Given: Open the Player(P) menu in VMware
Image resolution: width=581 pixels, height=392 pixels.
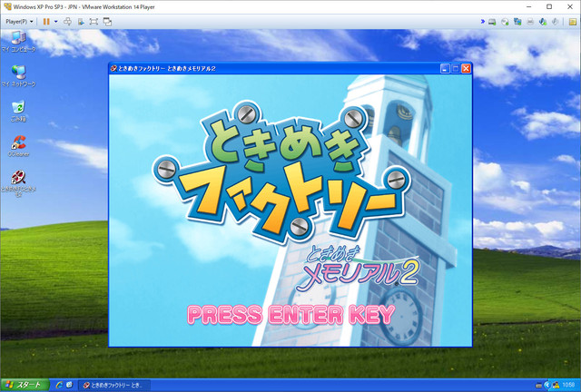Looking at the screenshot, I should (19, 22).
